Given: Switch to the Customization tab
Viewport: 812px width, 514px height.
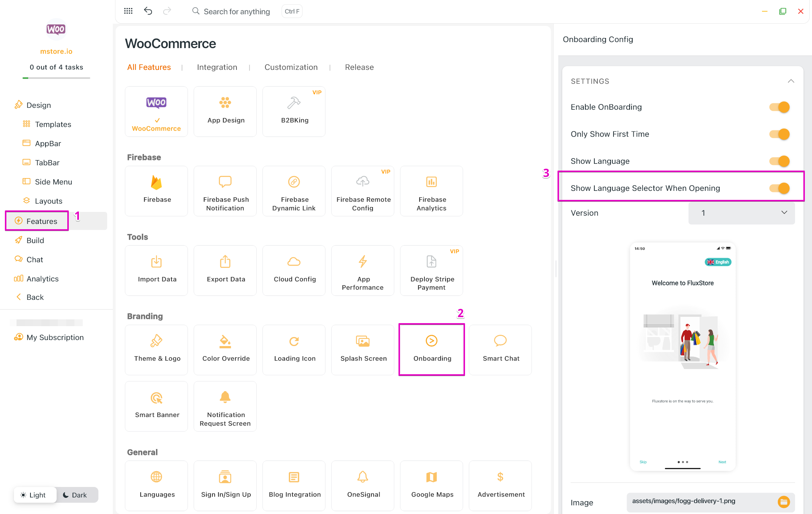Looking at the screenshot, I should (291, 67).
